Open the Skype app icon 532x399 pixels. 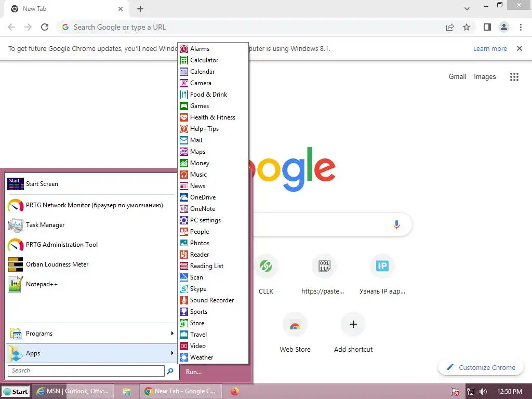click(x=183, y=289)
